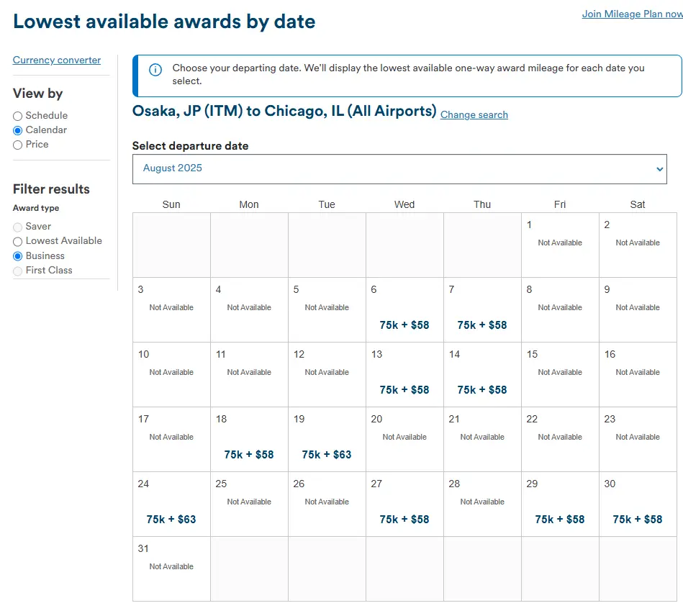
Task: Choose August 13 fare of 75k + $58
Action: pyautogui.click(x=404, y=389)
